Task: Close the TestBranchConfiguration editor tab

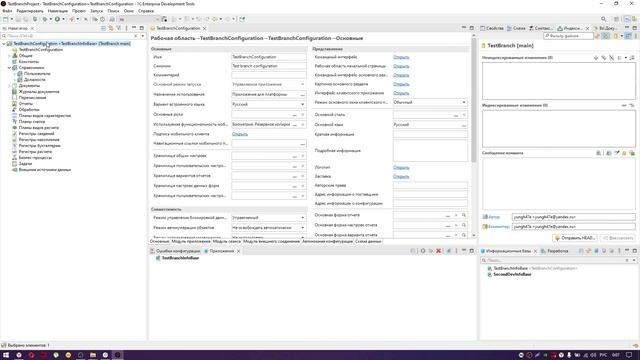Action: tap(204, 28)
